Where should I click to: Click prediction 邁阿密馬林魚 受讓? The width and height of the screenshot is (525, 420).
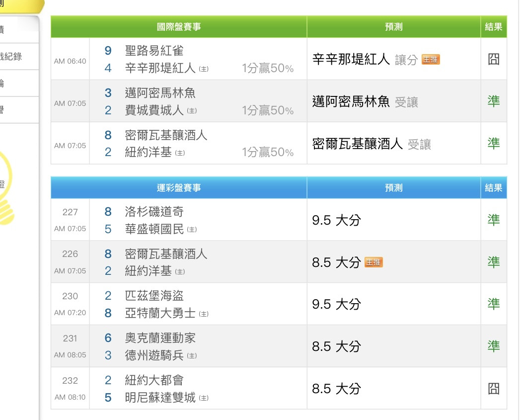[x=365, y=101]
